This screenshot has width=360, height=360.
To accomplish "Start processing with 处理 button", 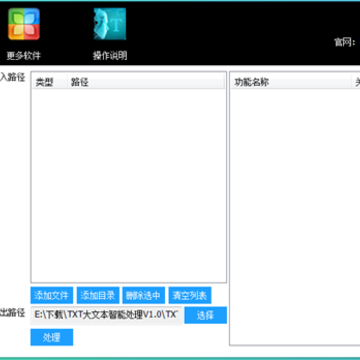I will pos(52,337).
